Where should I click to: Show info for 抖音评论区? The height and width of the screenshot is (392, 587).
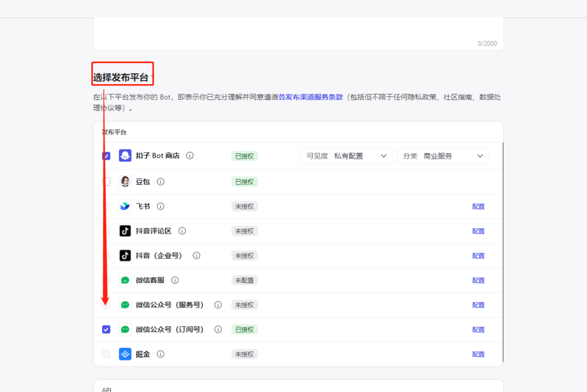182,231
